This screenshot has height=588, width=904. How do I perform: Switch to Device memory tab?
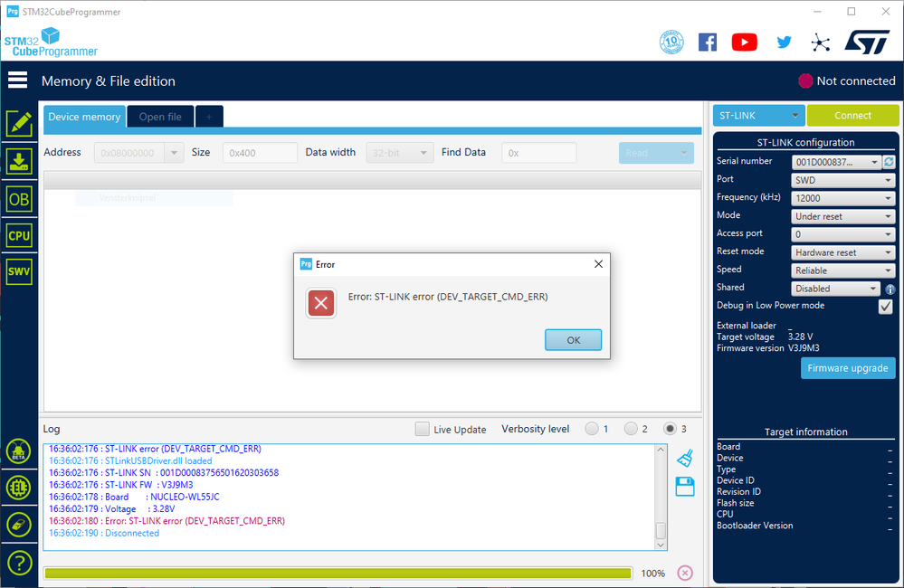pos(84,117)
